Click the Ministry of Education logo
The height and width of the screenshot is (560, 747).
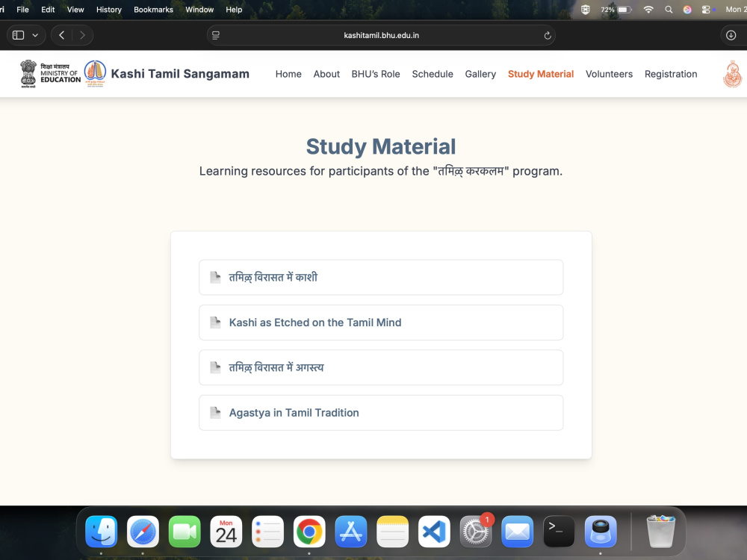pos(51,74)
